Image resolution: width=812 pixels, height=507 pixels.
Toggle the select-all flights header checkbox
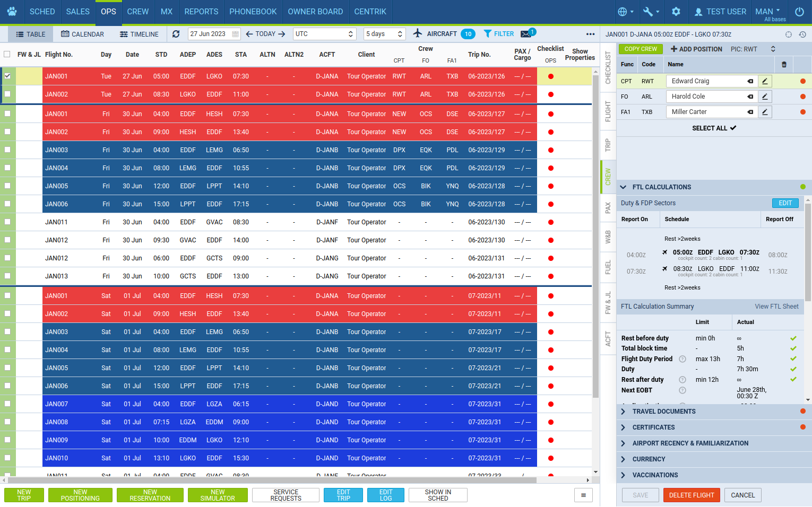tap(7, 54)
